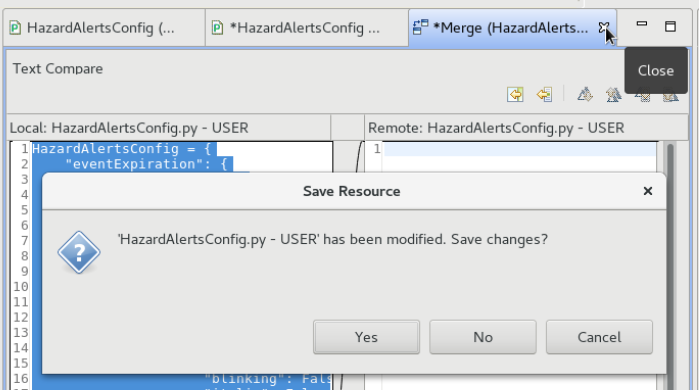
Task: Click Yes to save changes
Action: click(366, 337)
